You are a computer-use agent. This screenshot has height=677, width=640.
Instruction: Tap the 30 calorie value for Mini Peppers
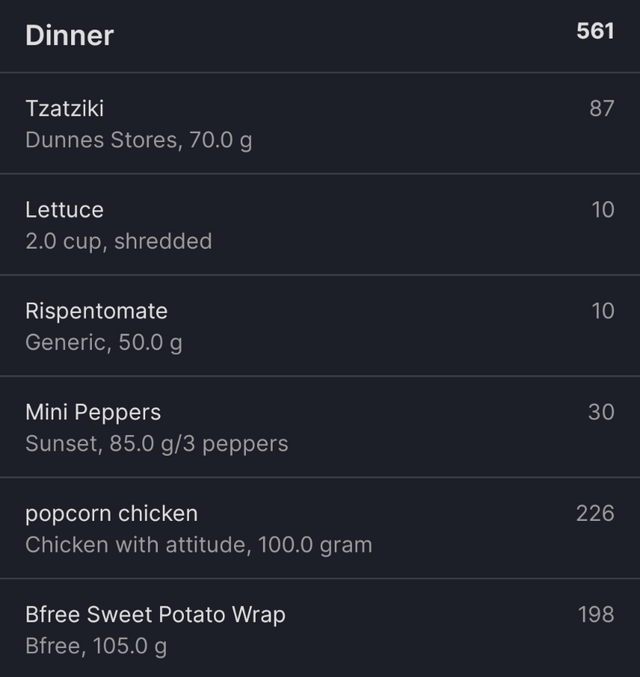(x=601, y=412)
